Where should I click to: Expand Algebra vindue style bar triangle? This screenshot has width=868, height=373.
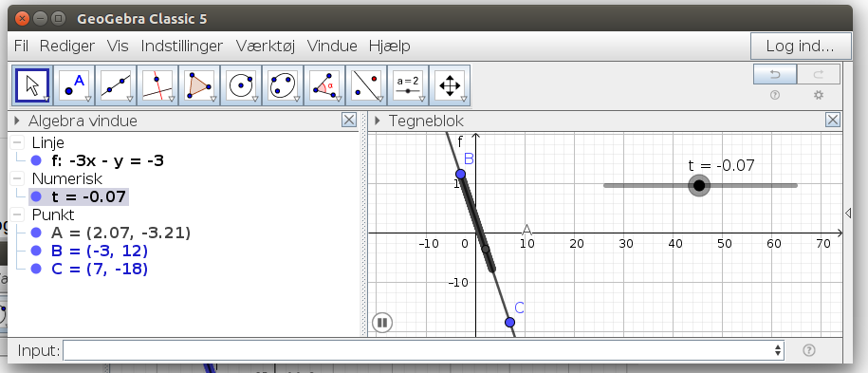point(17,121)
